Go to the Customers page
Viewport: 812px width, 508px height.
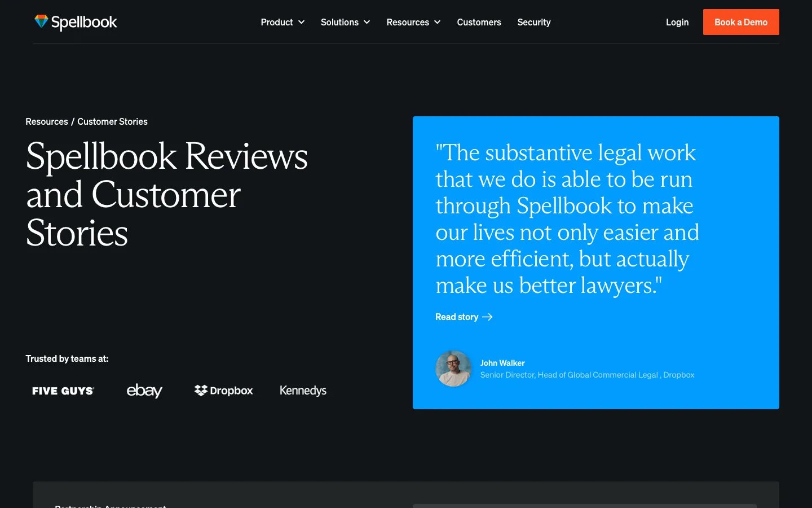(x=479, y=22)
